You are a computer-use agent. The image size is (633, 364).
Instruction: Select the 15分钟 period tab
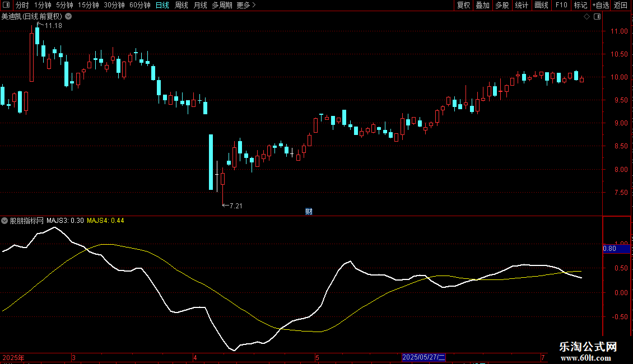coord(89,5)
